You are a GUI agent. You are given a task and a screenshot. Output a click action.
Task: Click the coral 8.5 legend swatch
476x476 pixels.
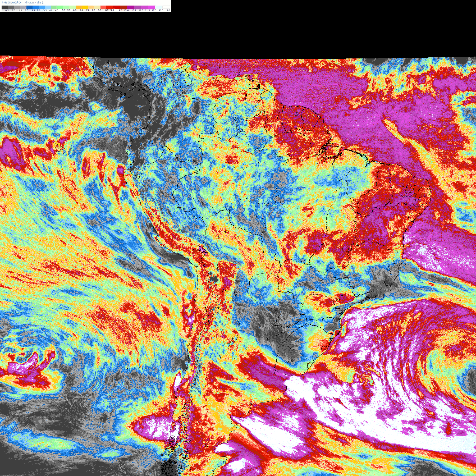(103, 7)
